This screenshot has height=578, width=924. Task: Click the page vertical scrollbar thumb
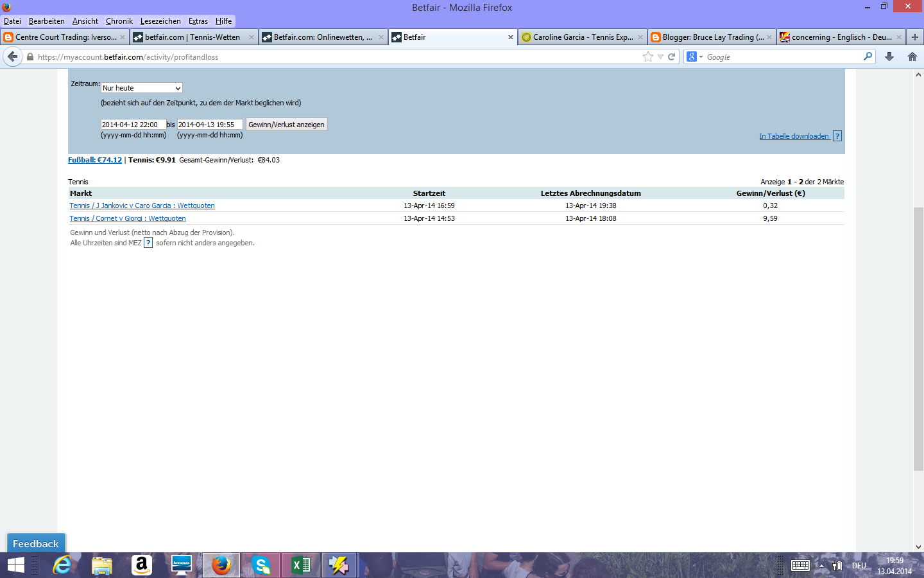(918, 339)
